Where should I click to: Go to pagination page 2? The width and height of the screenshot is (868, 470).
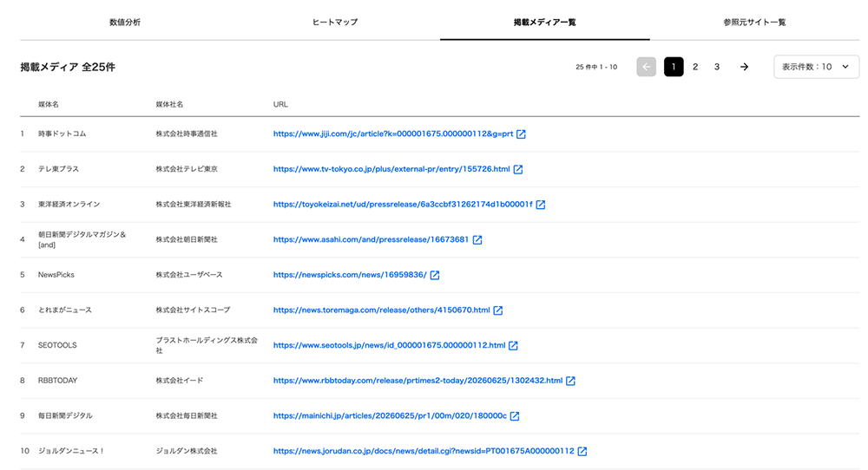pyautogui.click(x=695, y=67)
